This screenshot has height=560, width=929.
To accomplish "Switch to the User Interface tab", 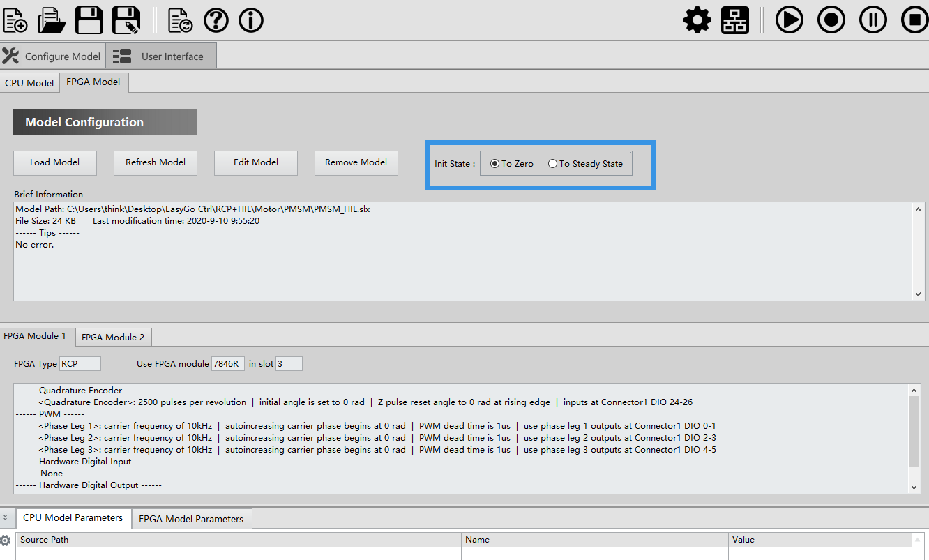I will [160, 56].
